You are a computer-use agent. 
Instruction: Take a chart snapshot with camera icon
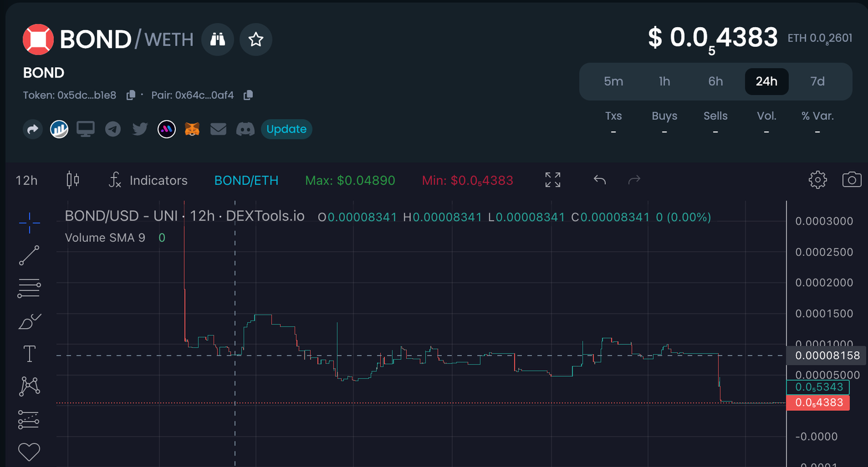click(852, 180)
